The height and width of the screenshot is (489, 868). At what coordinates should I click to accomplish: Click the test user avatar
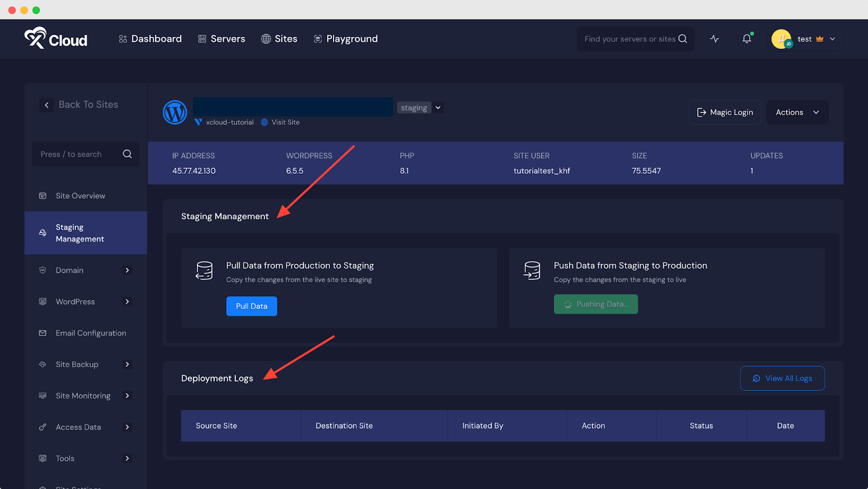click(781, 39)
